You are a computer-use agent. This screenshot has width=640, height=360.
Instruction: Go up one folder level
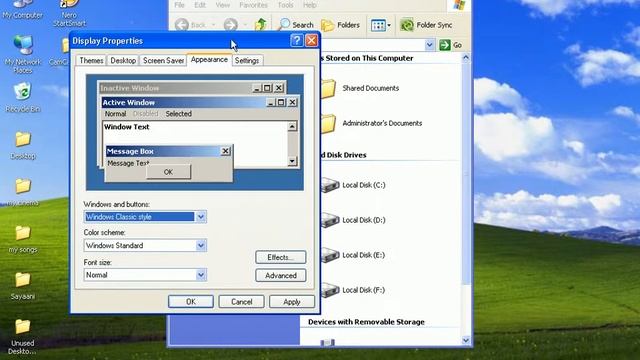pos(260,25)
